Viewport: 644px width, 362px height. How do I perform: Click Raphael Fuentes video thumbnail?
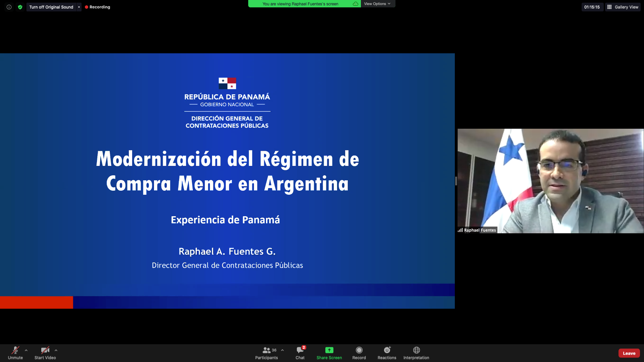click(x=550, y=181)
